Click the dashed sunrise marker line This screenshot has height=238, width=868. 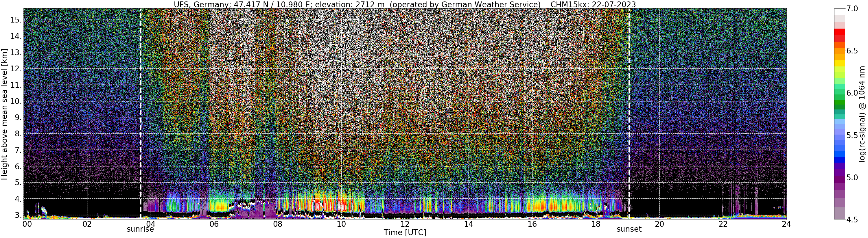coord(141,114)
